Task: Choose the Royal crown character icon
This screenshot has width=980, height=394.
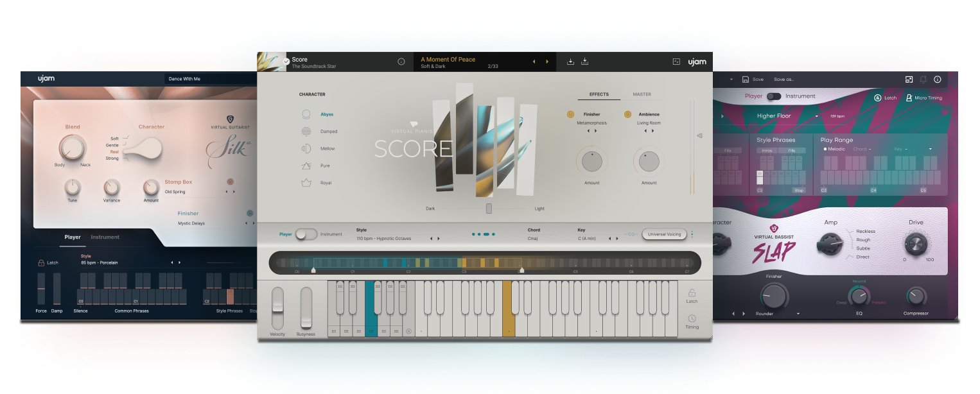Action: tap(307, 183)
